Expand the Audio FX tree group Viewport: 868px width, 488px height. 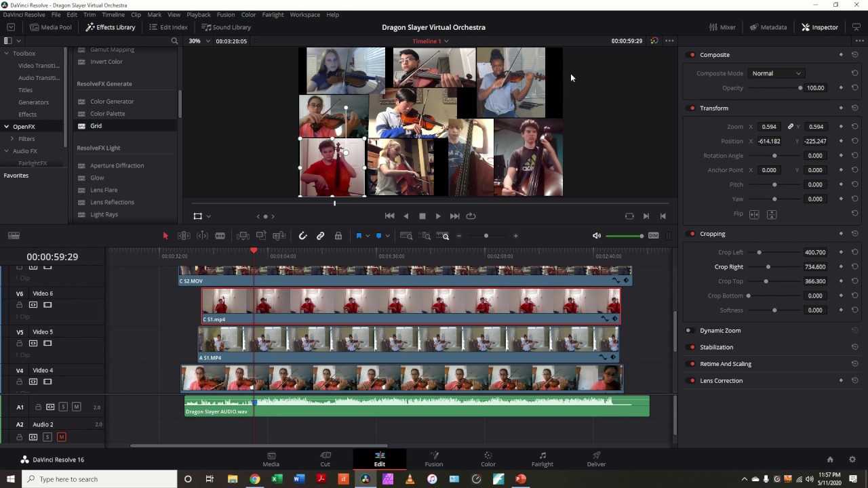(x=7, y=151)
